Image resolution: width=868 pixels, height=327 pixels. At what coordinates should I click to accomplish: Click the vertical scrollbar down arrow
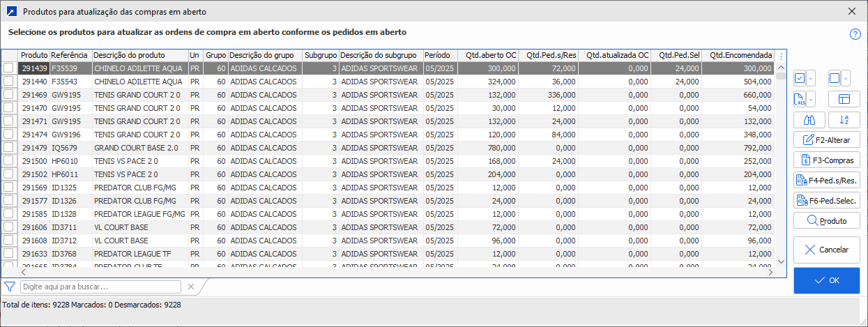click(781, 261)
